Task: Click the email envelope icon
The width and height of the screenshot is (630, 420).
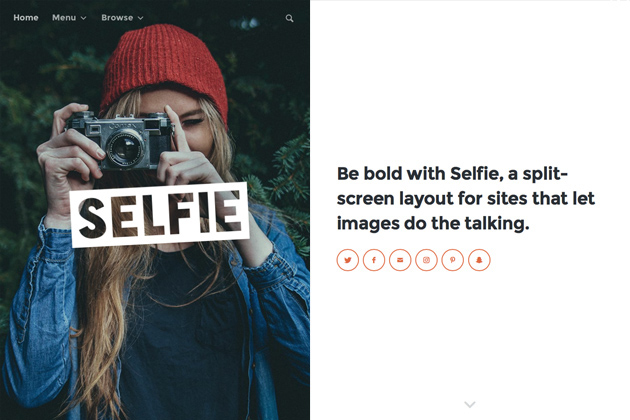Action: [x=400, y=260]
